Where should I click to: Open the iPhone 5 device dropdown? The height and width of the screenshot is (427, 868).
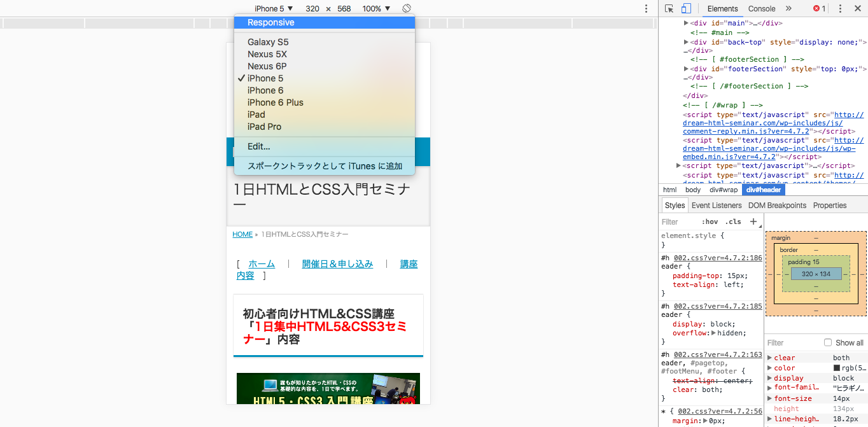coord(274,8)
